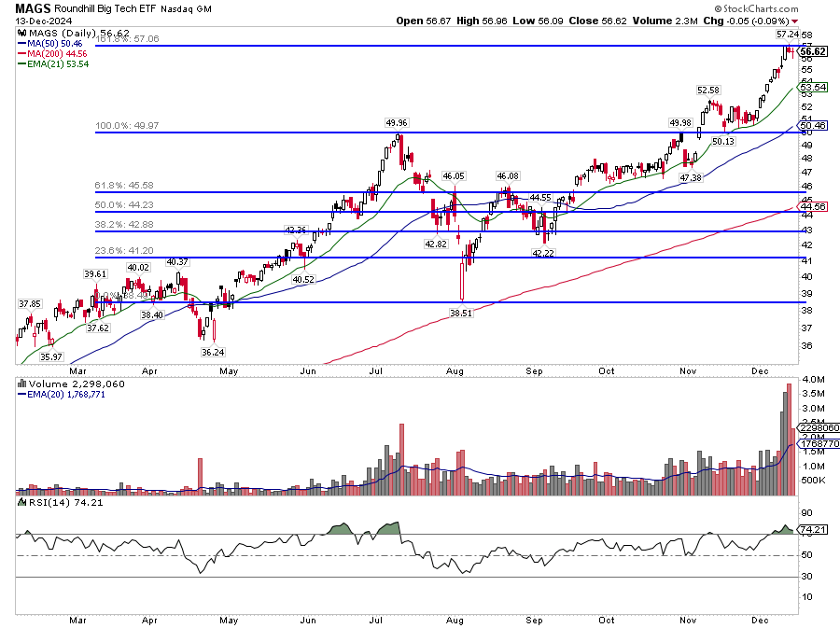Image resolution: width=840 pixels, height=628 pixels.
Task: Click the EMA(20) volume legend line
Action: (x=22, y=395)
